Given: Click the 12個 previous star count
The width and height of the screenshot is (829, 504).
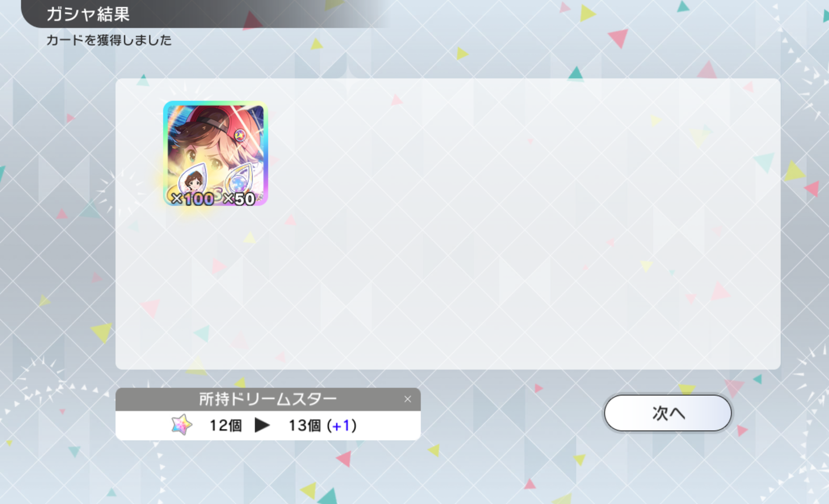Looking at the screenshot, I should 226,425.
